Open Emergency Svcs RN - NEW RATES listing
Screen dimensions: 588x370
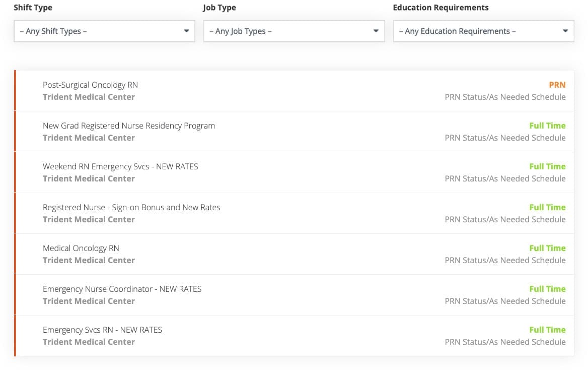coord(102,330)
